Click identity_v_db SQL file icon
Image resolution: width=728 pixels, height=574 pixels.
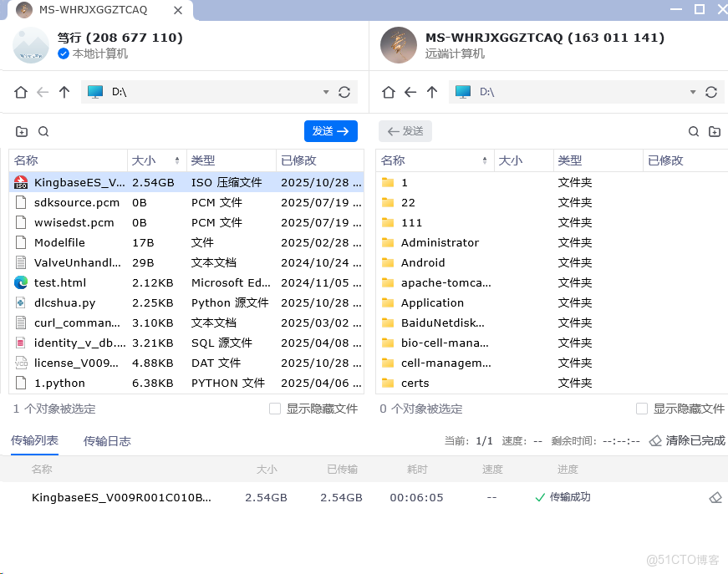pyautogui.click(x=21, y=343)
